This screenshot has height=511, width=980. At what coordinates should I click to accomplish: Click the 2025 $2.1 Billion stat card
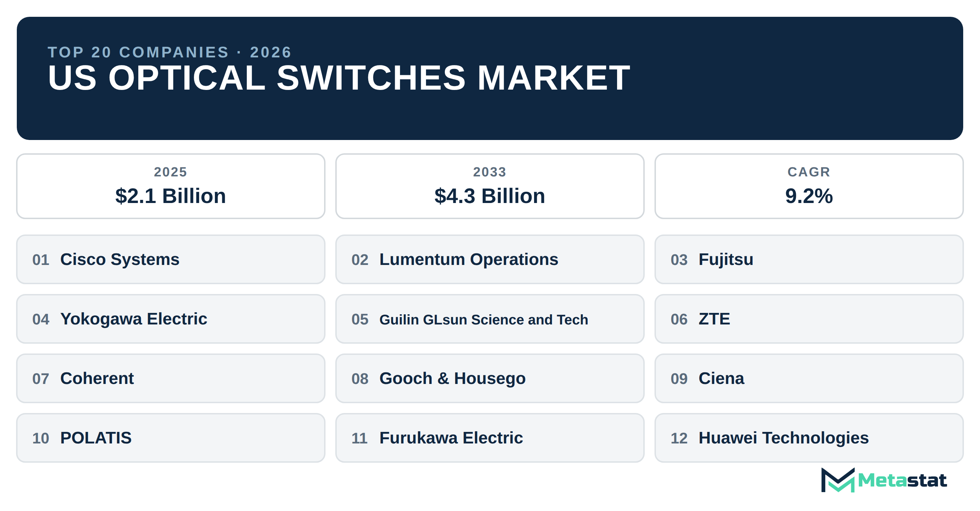171,186
